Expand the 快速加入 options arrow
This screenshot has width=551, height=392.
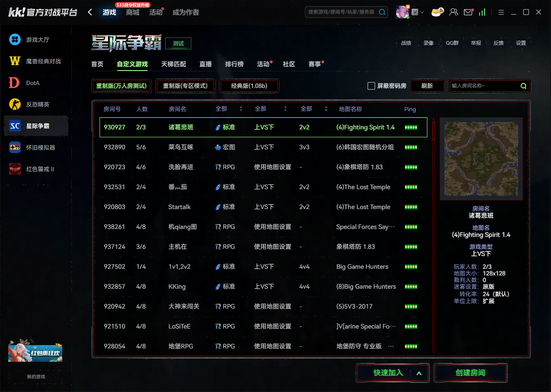click(x=419, y=373)
